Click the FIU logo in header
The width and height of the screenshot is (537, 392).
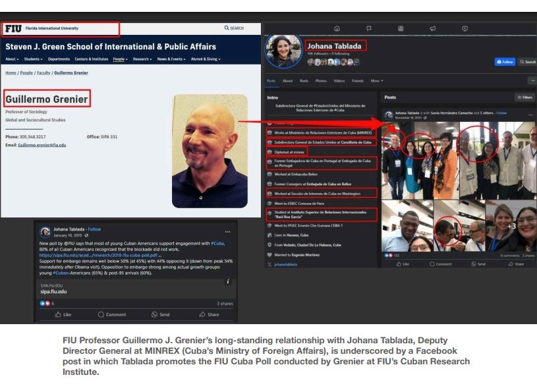13,28
